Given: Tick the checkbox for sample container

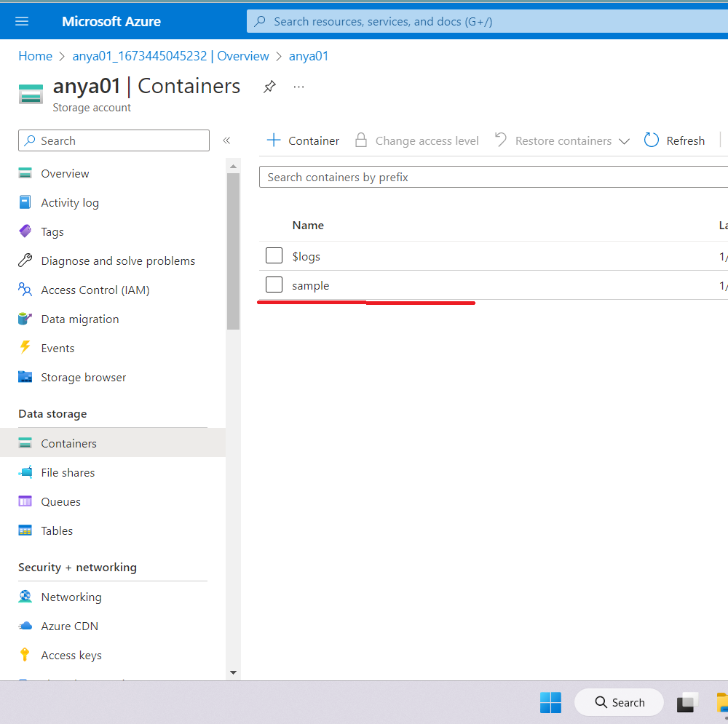Looking at the screenshot, I should point(274,285).
